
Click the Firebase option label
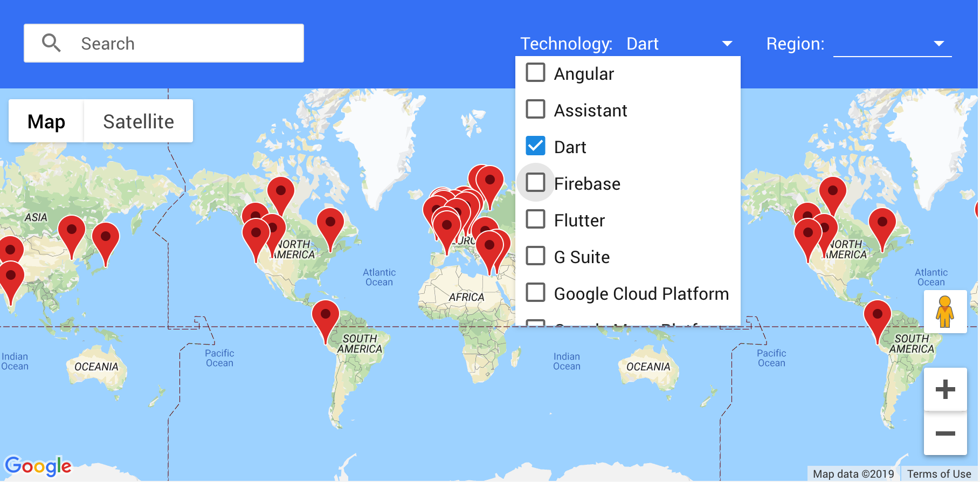pyautogui.click(x=587, y=184)
